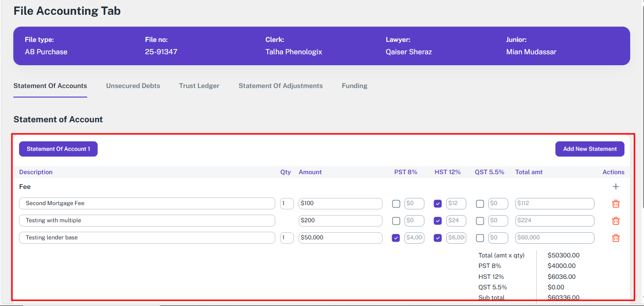Click the HST 12% column header
The image size is (644, 306).
448,172
